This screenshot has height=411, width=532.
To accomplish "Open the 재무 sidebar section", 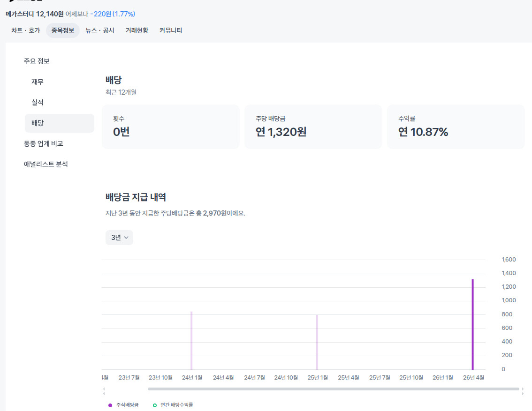I will click(38, 82).
